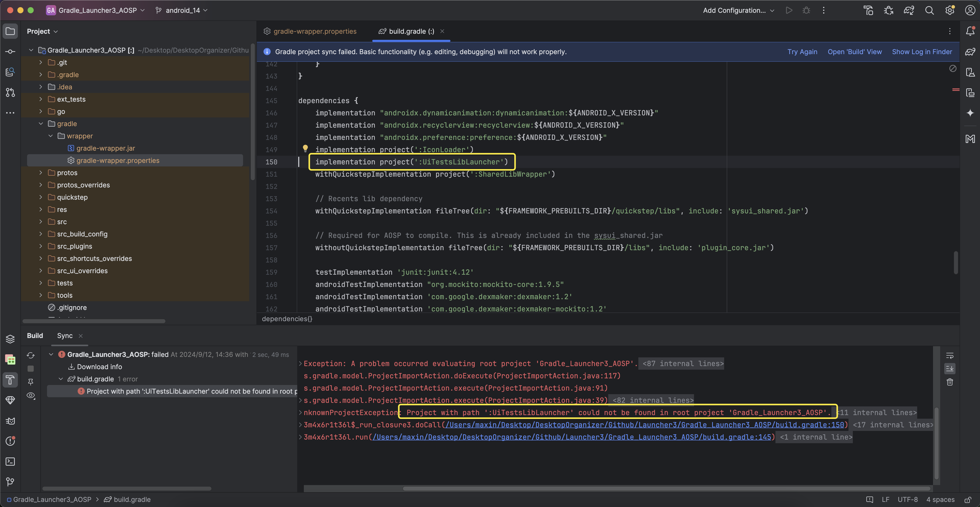Open the Commit tool window icon
Screen dimensions: 980x507
coord(10,51)
